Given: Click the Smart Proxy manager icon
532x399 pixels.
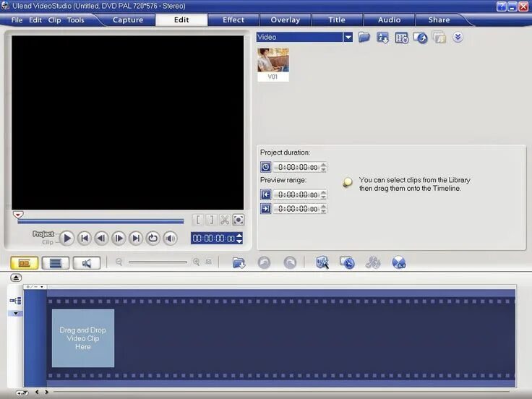Looking at the screenshot, I should click(322, 262).
